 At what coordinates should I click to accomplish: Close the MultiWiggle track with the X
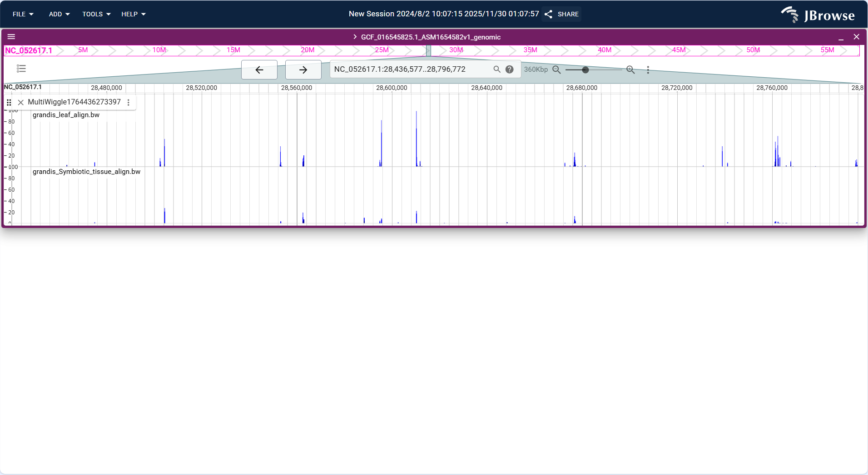pos(21,102)
